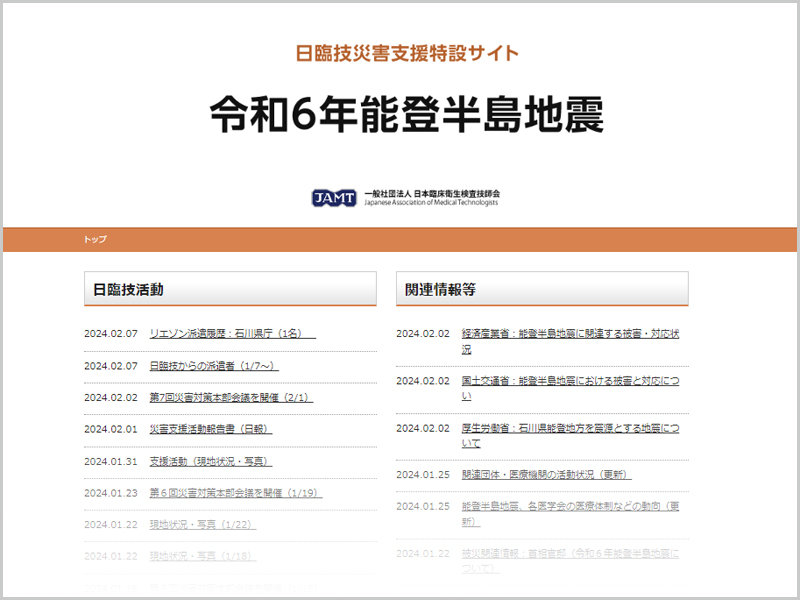The image size is (800, 600).
Task: Open 現地状況・写真 (1/18) link
Action: [202, 556]
